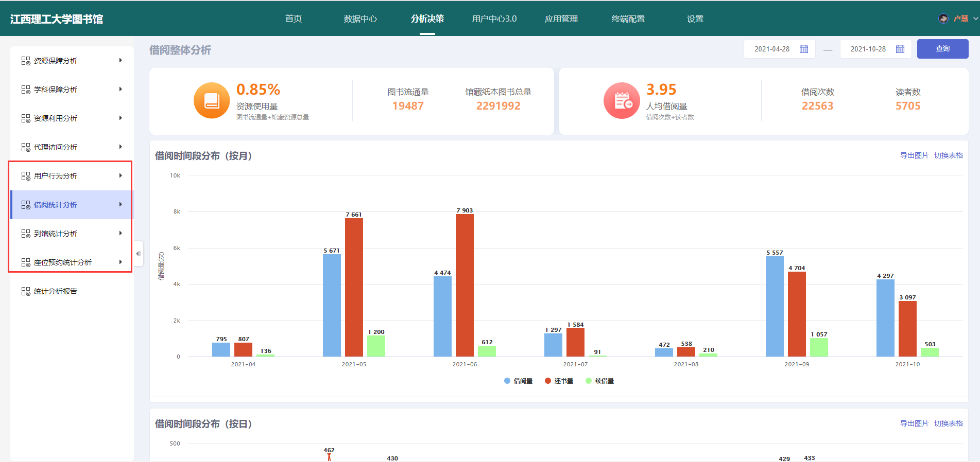Click the 2021-05 续借量 bar labeled 1 200

376,346
